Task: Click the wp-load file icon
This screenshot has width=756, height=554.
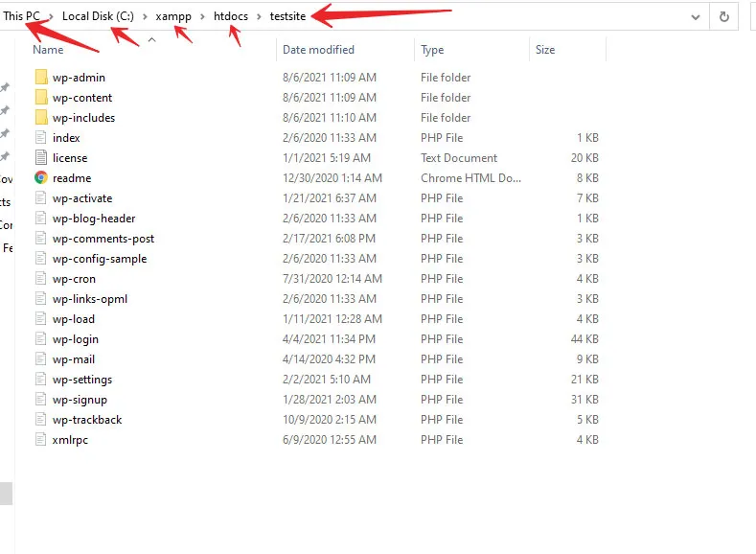Action: pyautogui.click(x=41, y=319)
